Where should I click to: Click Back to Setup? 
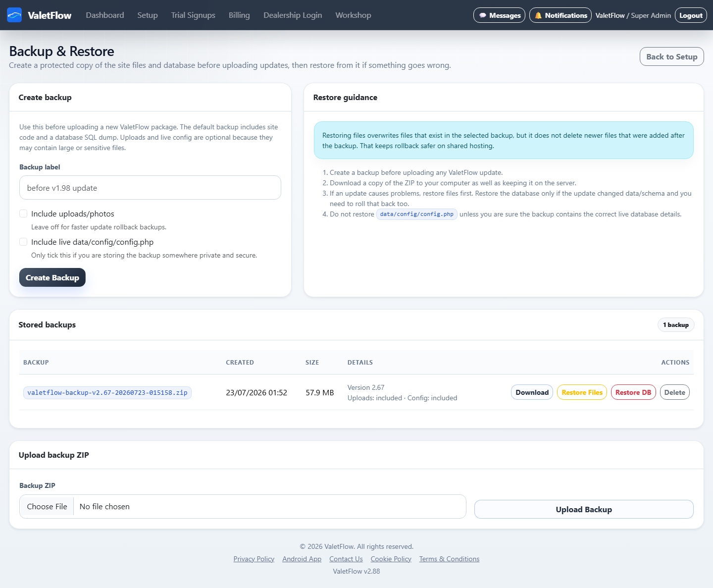[672, 56]
